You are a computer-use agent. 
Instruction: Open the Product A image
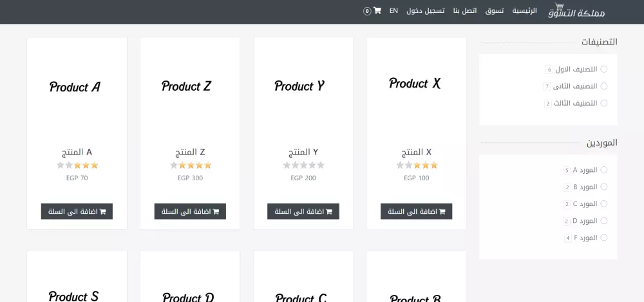[x=77, y=86]
